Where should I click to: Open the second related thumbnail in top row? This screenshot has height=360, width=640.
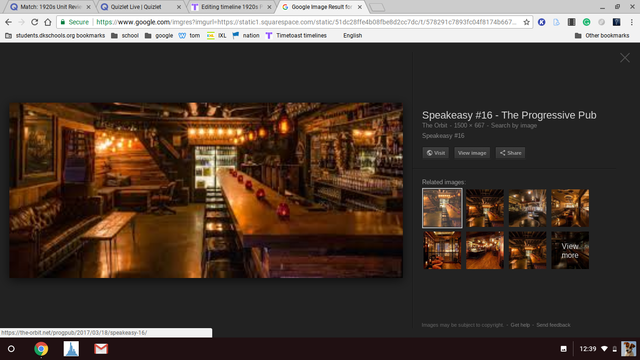[x=485, y=208]
